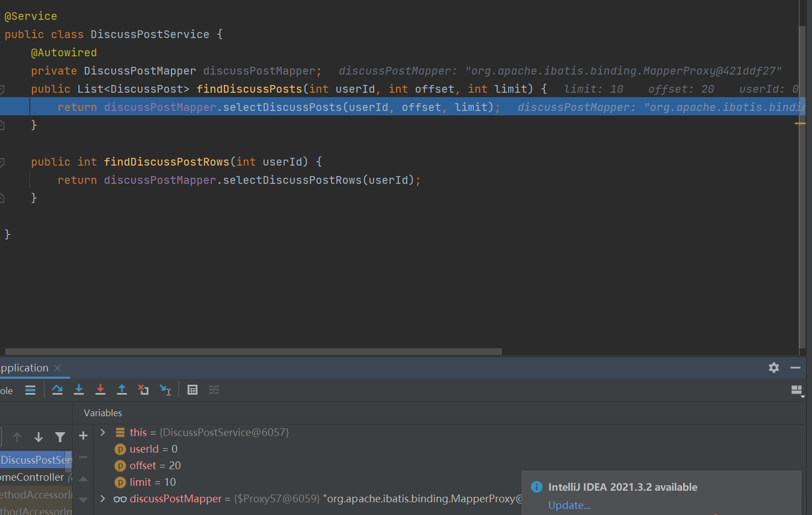The height and width of the screenshot is (515, 812).
Task: Click the Step Into debug button
Action: click(79, 390)
